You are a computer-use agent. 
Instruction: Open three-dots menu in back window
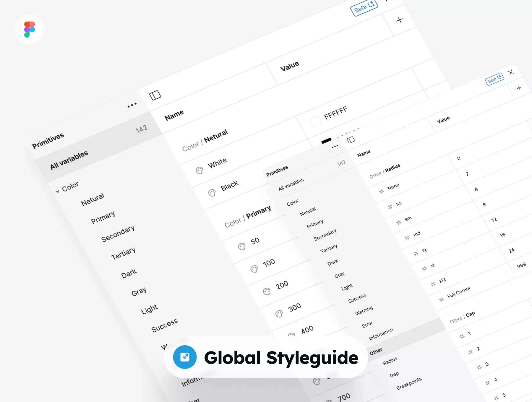(132, 105)
